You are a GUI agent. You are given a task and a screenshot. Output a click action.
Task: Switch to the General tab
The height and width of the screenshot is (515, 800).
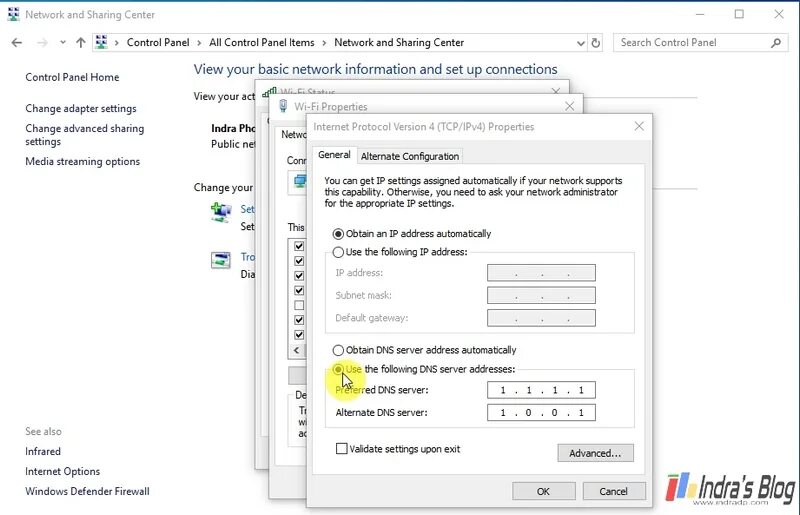(x=334, y=155)
